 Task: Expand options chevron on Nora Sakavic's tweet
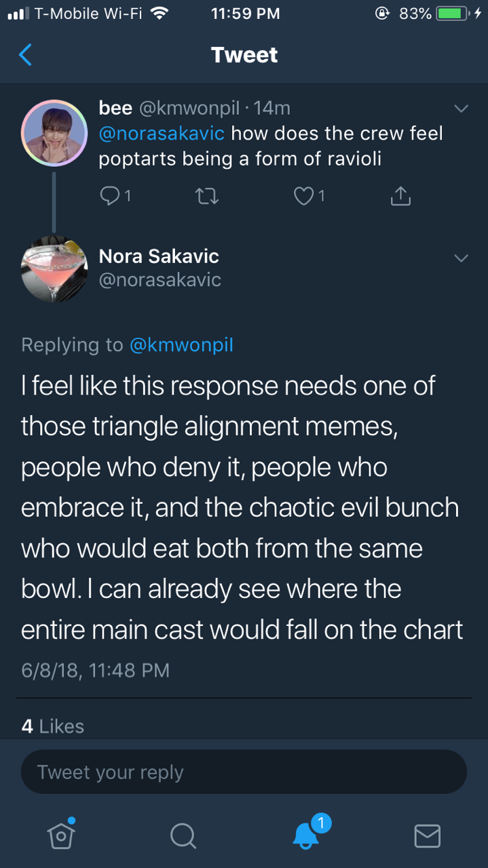pos(461,258)
